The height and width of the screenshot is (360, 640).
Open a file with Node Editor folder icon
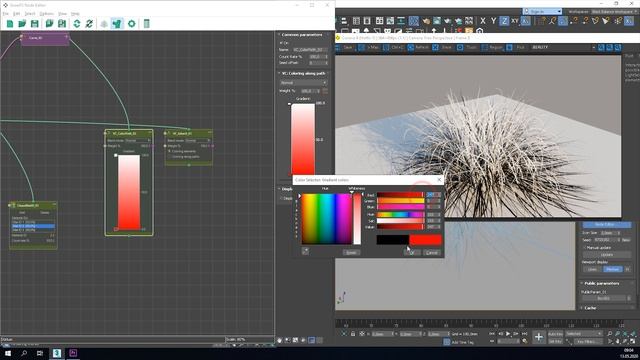click(22, 24)
